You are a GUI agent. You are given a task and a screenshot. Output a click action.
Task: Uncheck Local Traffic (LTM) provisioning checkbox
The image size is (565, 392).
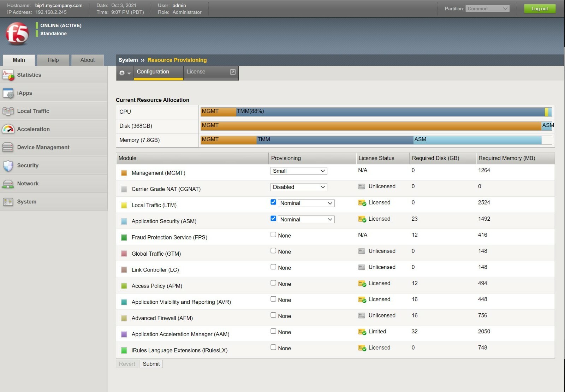[273, 202]
